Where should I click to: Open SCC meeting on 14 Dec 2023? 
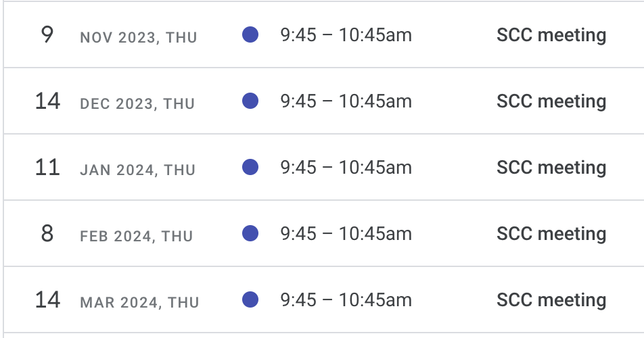coord(551,101)
